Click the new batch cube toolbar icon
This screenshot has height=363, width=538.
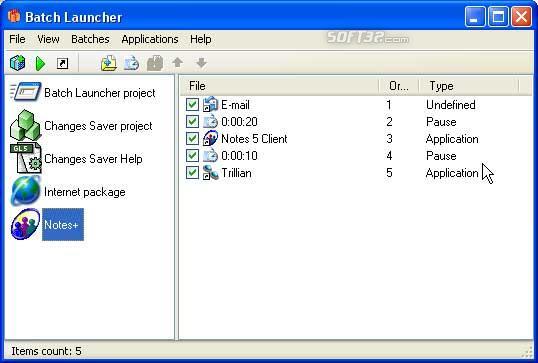click(17, 63)
